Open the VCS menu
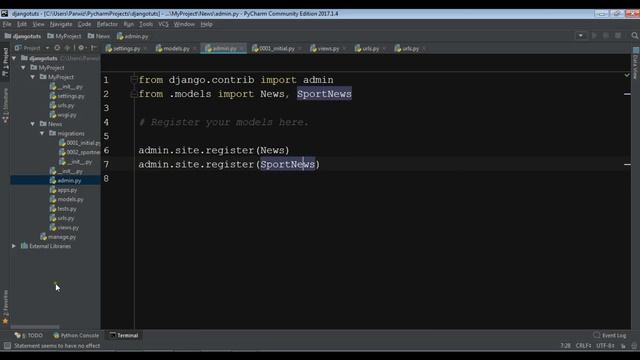 coord(163,24)
